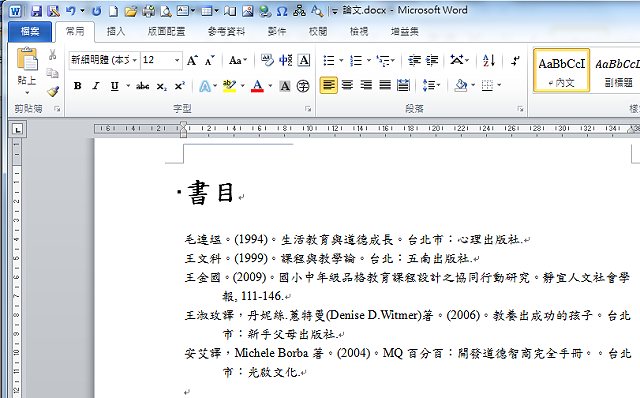Insert symbol using Omega icon

[282, 11]
